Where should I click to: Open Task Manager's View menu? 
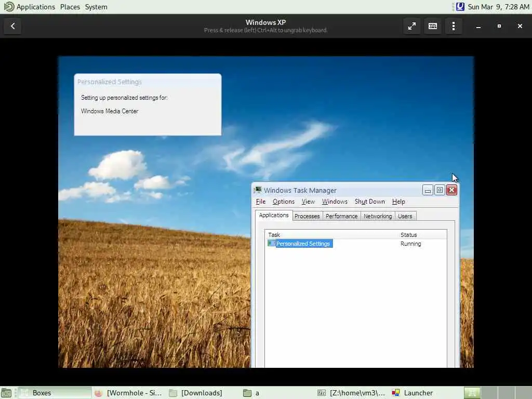coord(308,202)
